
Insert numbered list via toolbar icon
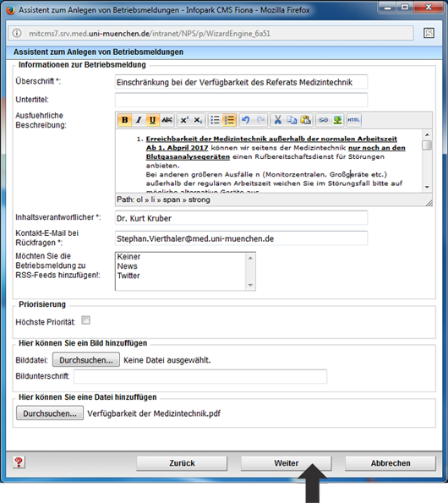(x=229, y=120)
